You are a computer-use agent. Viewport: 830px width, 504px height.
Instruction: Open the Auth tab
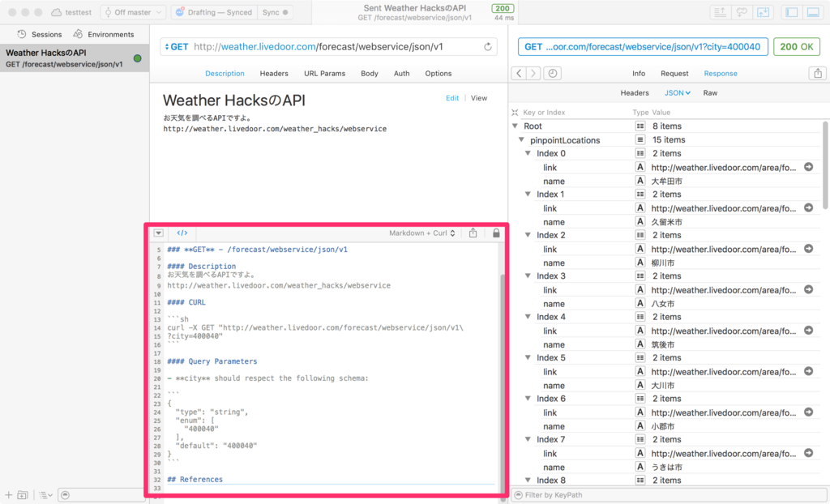402,74
